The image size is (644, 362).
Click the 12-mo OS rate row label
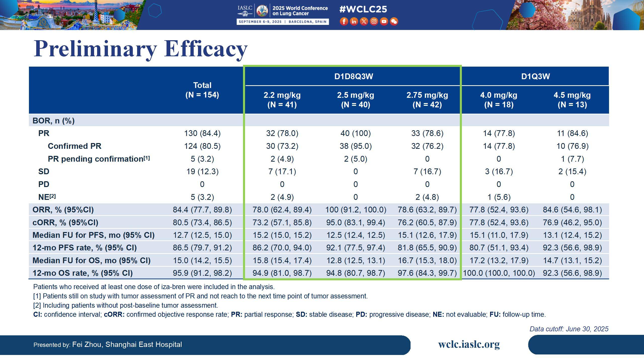tap(83, 273)
